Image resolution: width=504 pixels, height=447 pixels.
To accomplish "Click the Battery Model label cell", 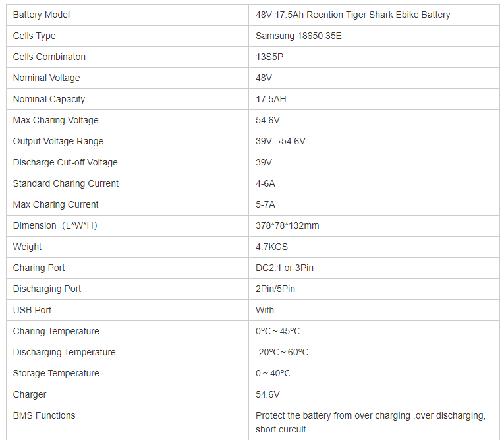I will pyautogui.click(x=42, y=15).
